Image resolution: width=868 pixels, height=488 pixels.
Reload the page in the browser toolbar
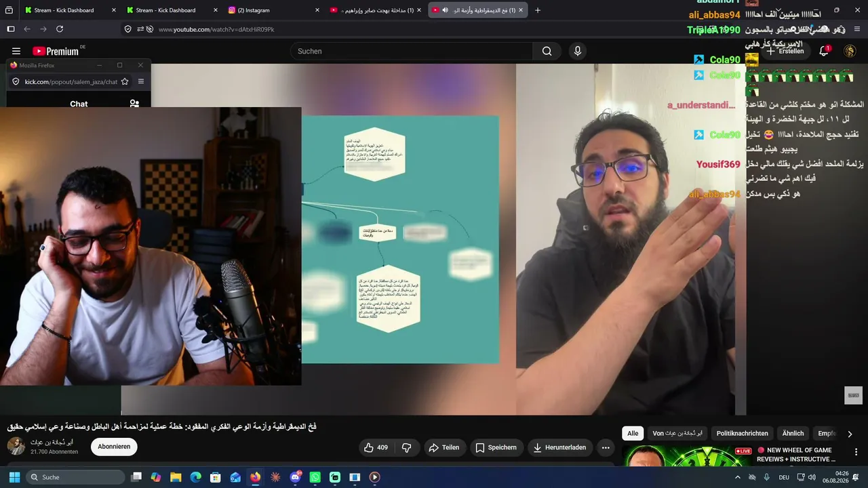(x=60, y=29)
